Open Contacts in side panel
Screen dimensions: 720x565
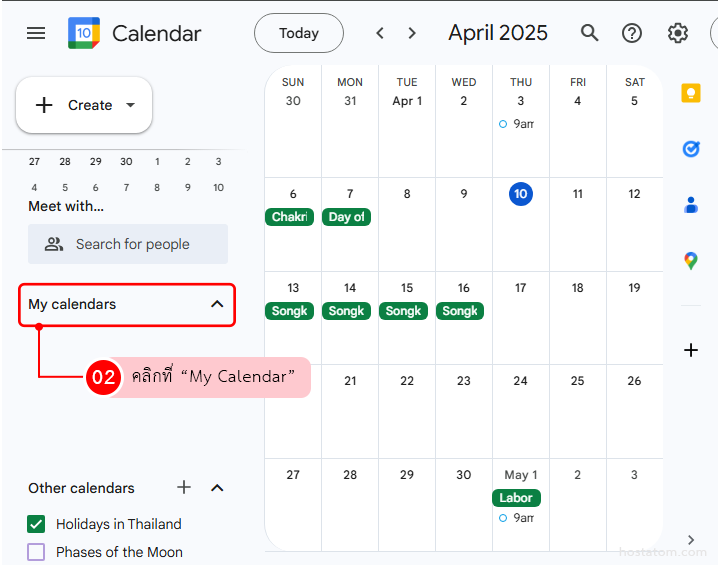690,205
